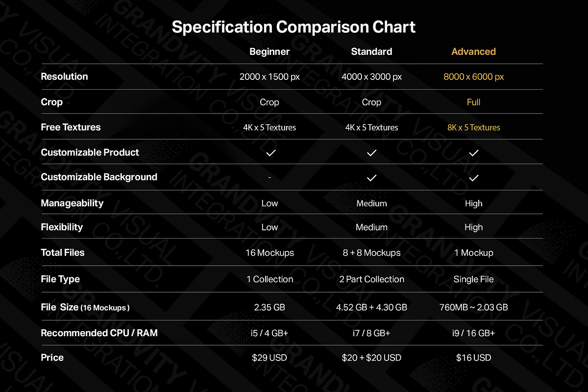The width and height of the screenshot is (588, 392).
Task: Select the Beginner column header
Action: (269, 51)
